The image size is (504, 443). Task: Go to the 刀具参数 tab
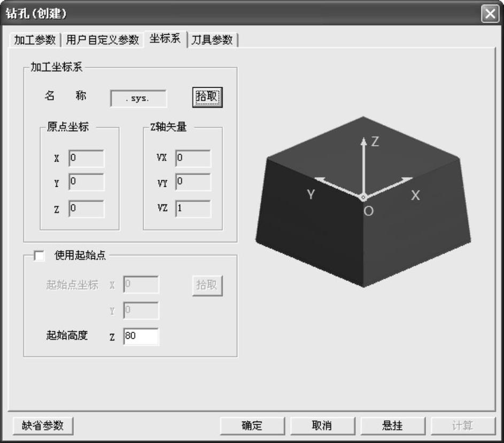(212, 40)
